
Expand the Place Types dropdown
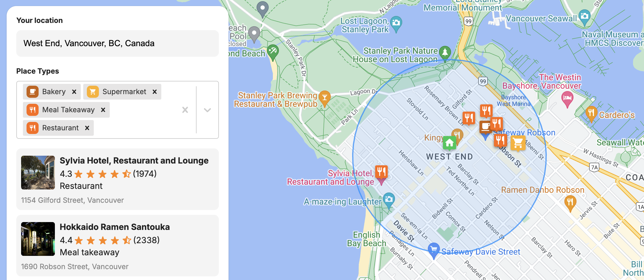click(207, 110)
